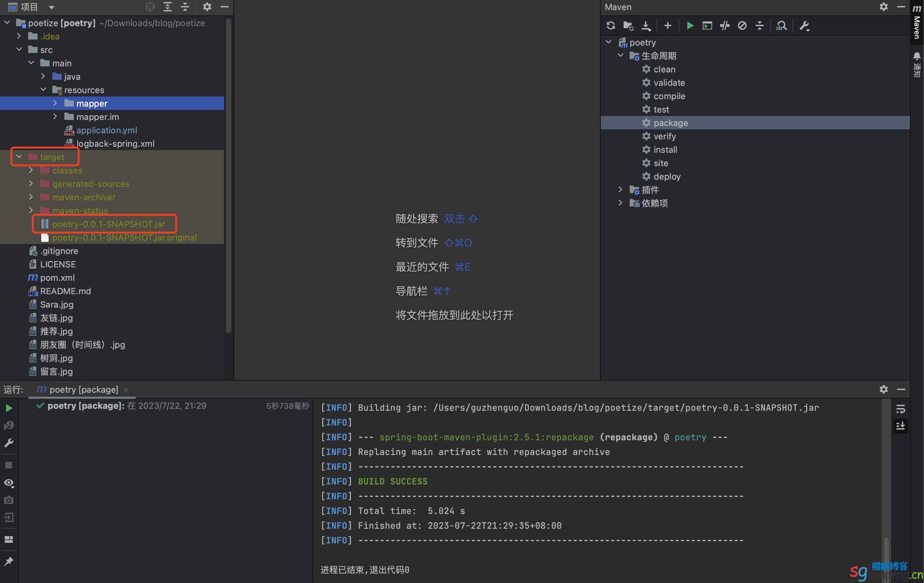Hide the project panel
This screenshot has width=924, height=583.
pyautogui.click(x=225, y=6)
